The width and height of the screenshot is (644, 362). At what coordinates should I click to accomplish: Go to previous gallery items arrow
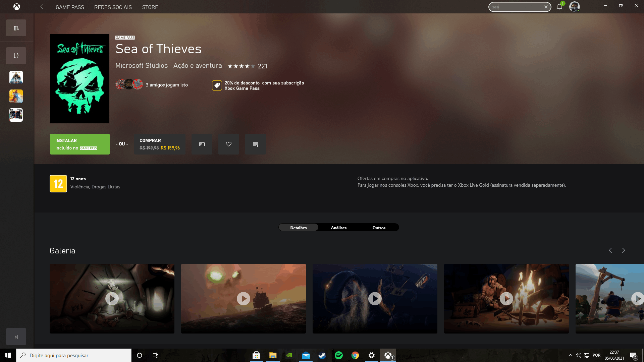click(x=610, y=250)
